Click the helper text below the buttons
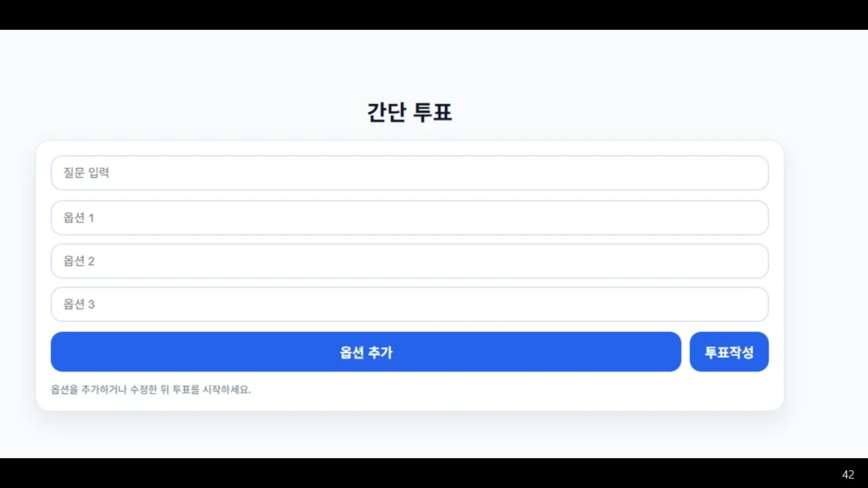Viewport: 868px width, 488px height. pyautogui.click(x=150, y=389)
